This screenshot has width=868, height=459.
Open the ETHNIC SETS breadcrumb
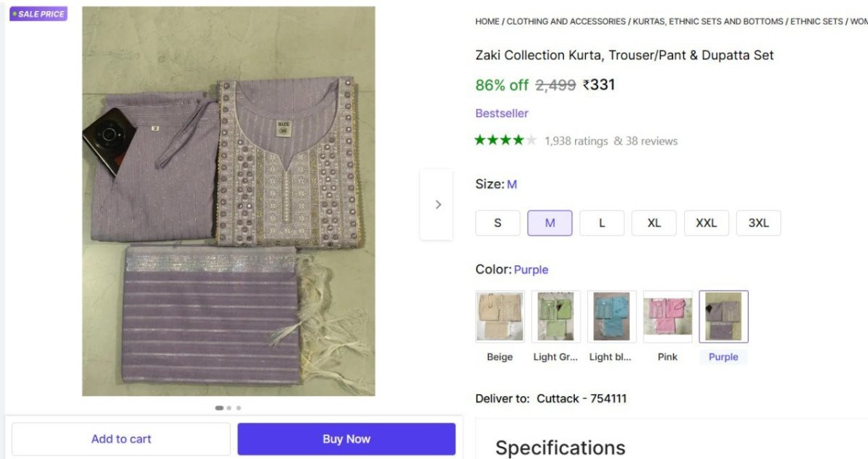pos(815,21)
